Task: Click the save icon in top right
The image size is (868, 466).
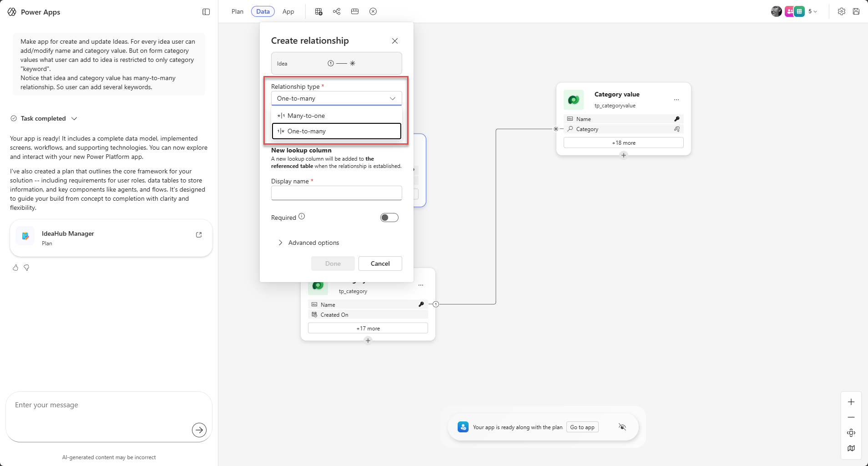Action: coord(856,11)
